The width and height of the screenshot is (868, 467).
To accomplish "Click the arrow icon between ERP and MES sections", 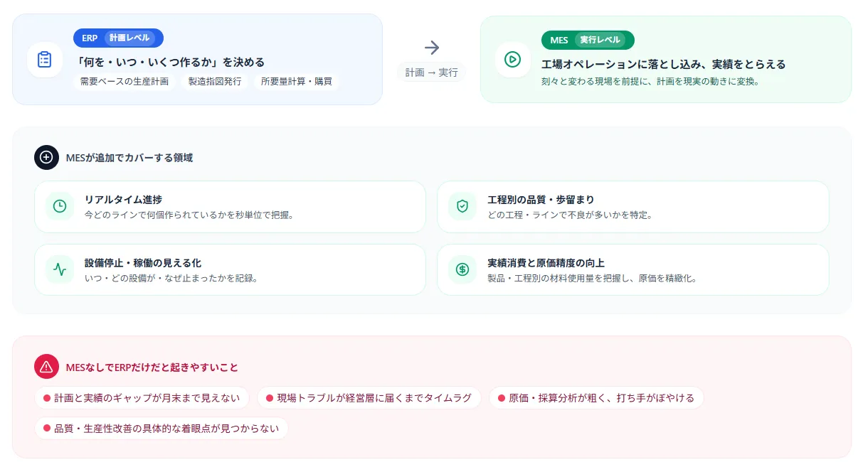I will coord(432,47).
